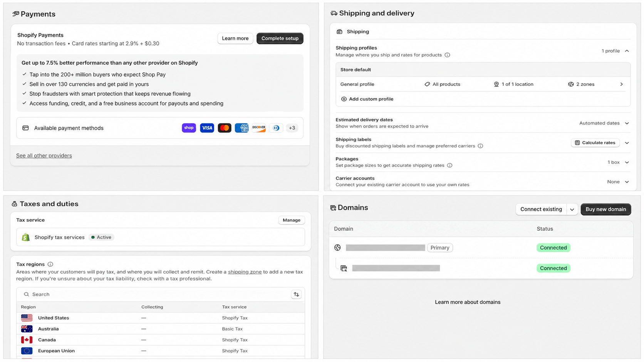
Task: Click the credit card icon beside Available payment methods
Action: coord(25,128)
